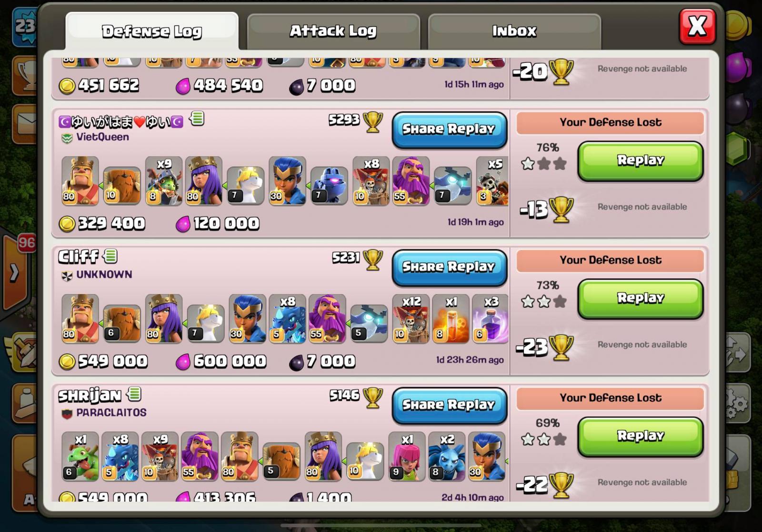The height and width of the screenshot is (532, 762).
Task: Share replay of Cliff's attack
Action: (x=449, y=267)
